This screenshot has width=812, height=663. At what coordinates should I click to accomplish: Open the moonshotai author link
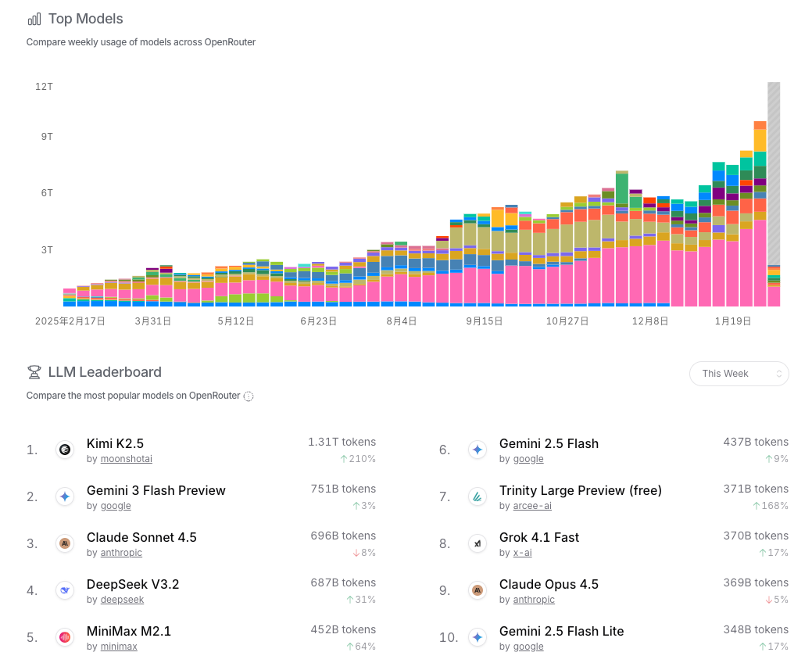127,459
